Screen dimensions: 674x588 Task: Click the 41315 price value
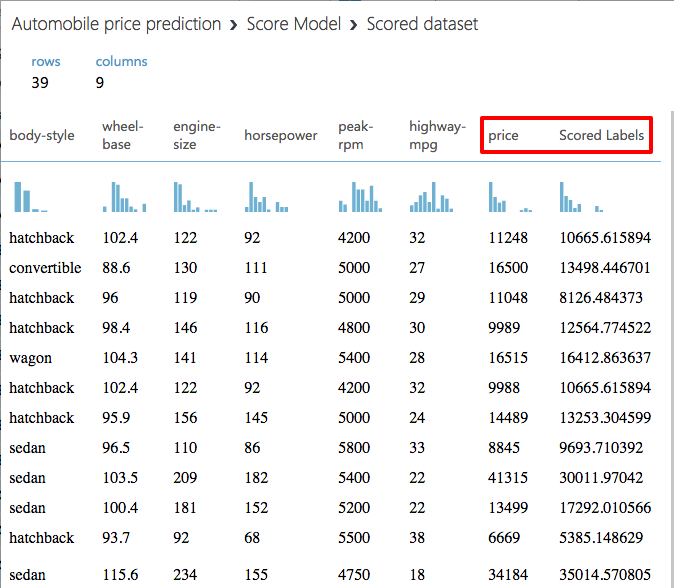pos(508,478)
